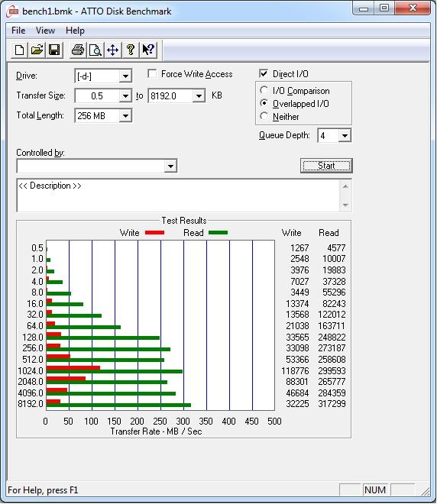Open the Queue Depth dropdown

coord(345,136)
